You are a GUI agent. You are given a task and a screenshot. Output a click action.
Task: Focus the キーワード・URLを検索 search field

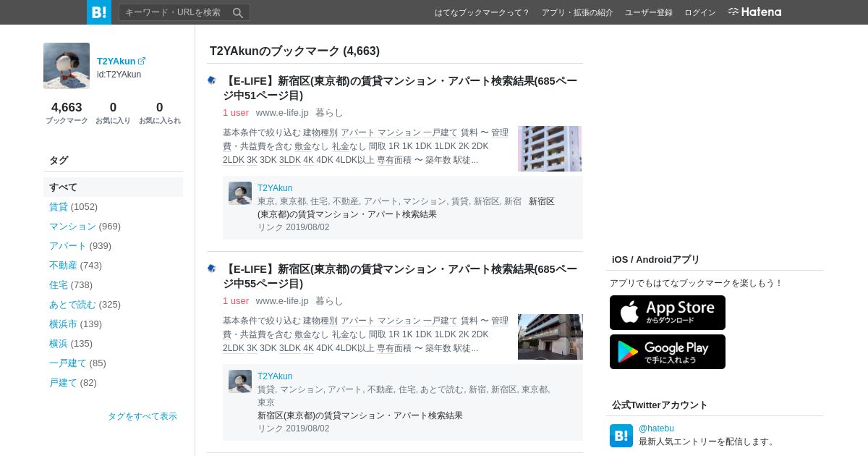point(175,12)
